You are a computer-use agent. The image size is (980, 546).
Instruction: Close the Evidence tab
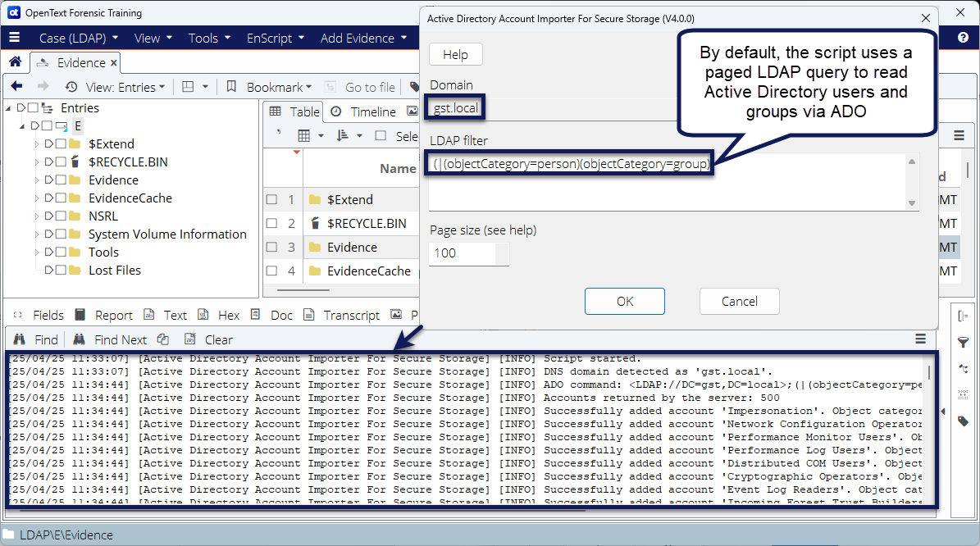(114, 62)
